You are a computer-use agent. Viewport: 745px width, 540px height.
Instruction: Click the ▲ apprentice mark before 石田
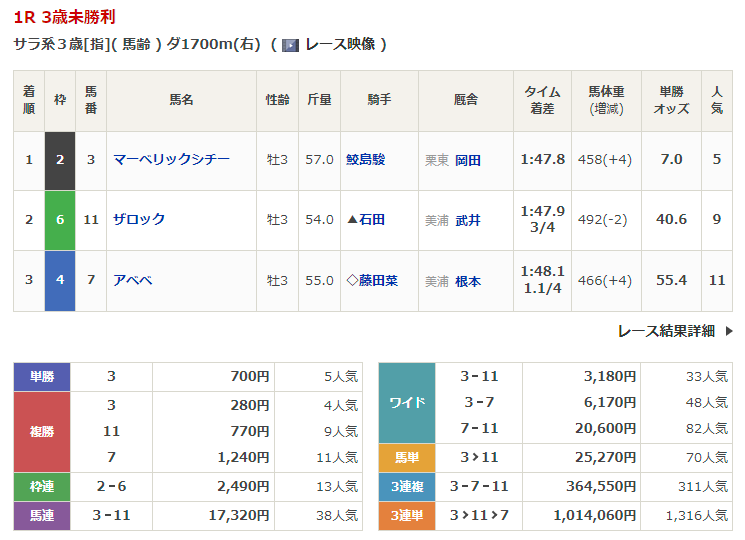point(352,220)
